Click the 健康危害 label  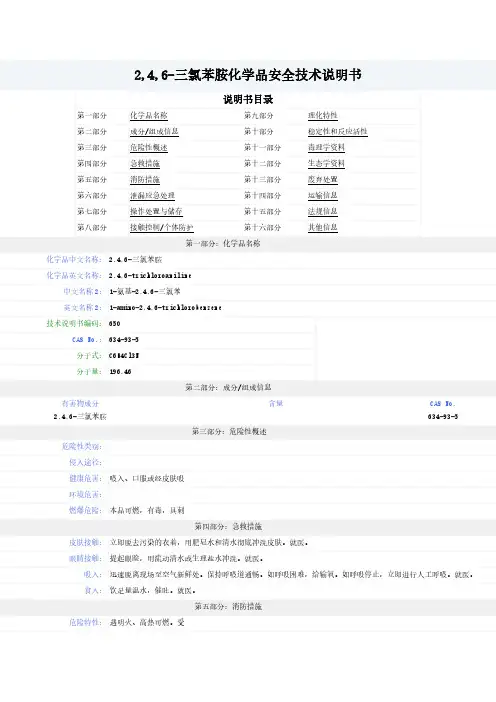pos(86,479)
